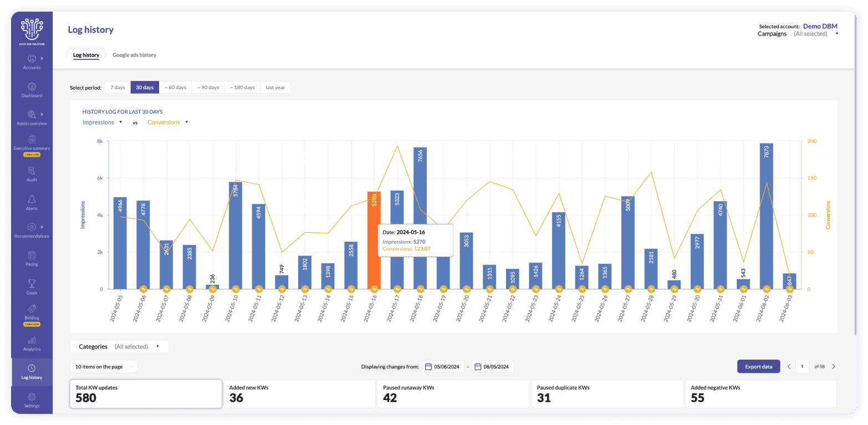Open Pacing from the sidebar
This screenshot has width=868, height=425.
point(32,255)
